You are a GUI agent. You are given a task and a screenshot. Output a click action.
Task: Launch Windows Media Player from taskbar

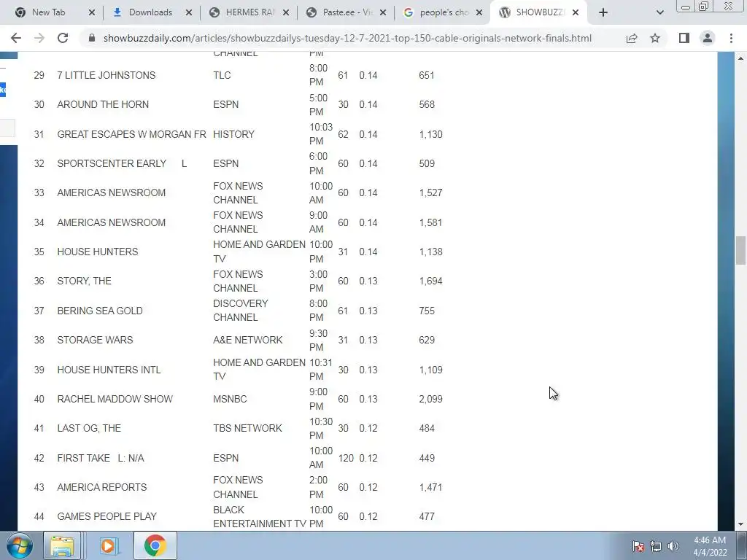pos(108,545)
